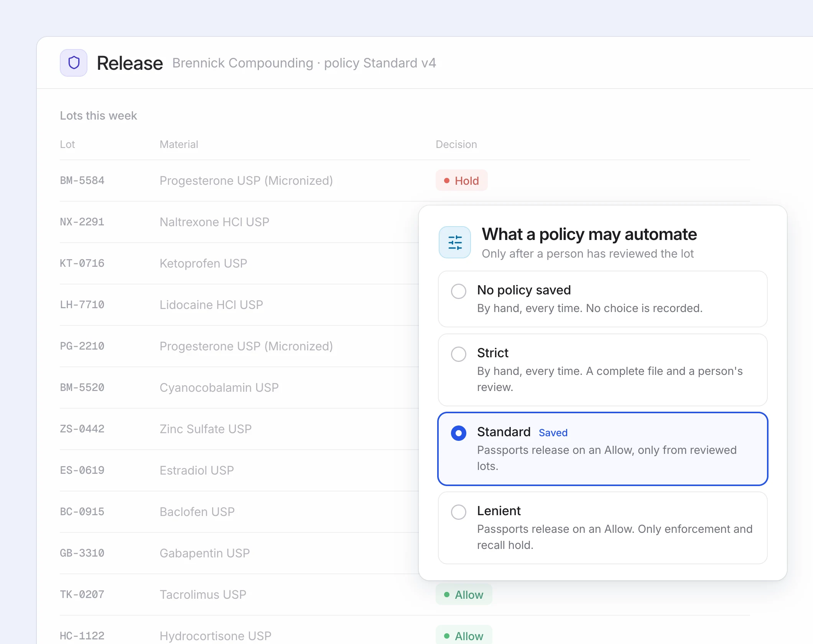Screen dimensions: 813x644
Task: Click the Allow badge for TK-0207
Action: pos(464,595)
